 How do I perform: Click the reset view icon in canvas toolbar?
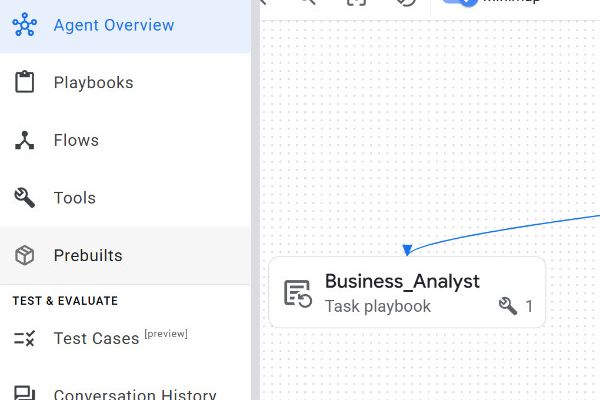pos(406,3)
